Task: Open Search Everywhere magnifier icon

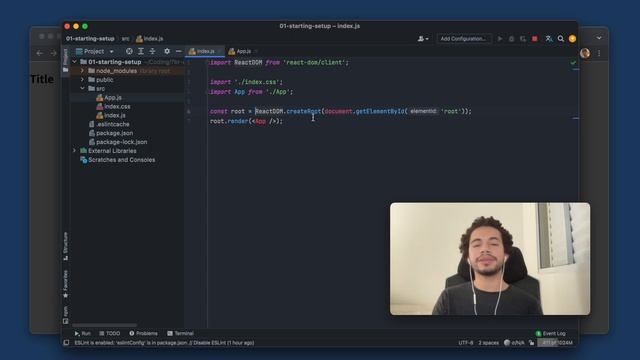Action: point(561,39)
